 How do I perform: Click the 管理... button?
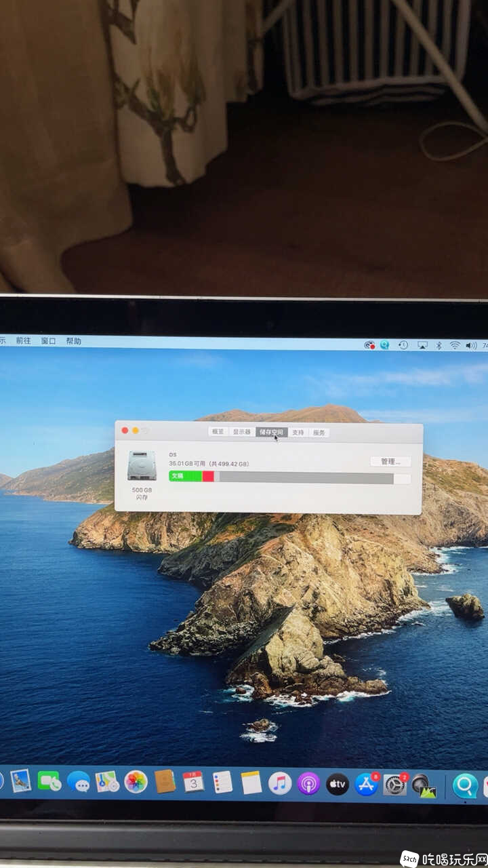[x=390, y=461]
